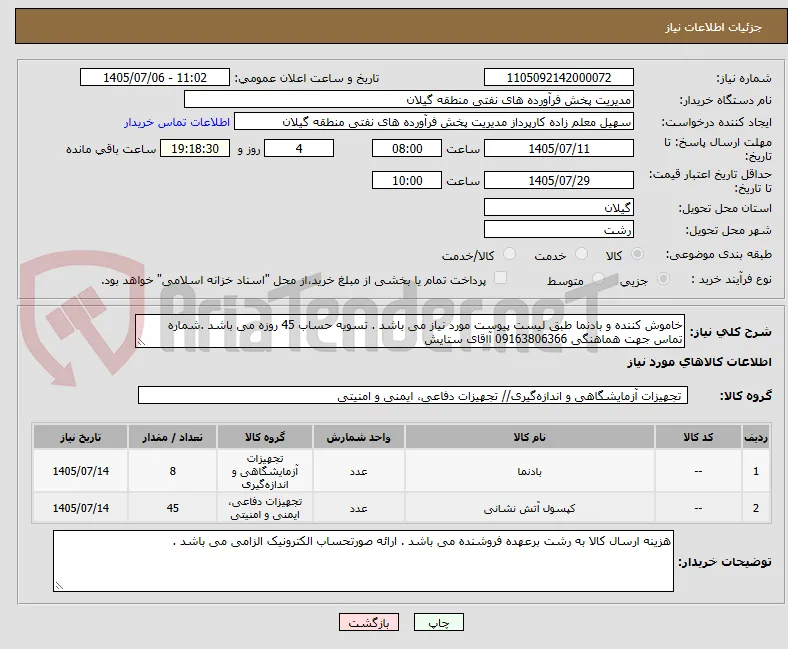Click the quantity cell showing 8
Image resolution: width=788 pixels, height=649 pixels.
click(172, 471)
